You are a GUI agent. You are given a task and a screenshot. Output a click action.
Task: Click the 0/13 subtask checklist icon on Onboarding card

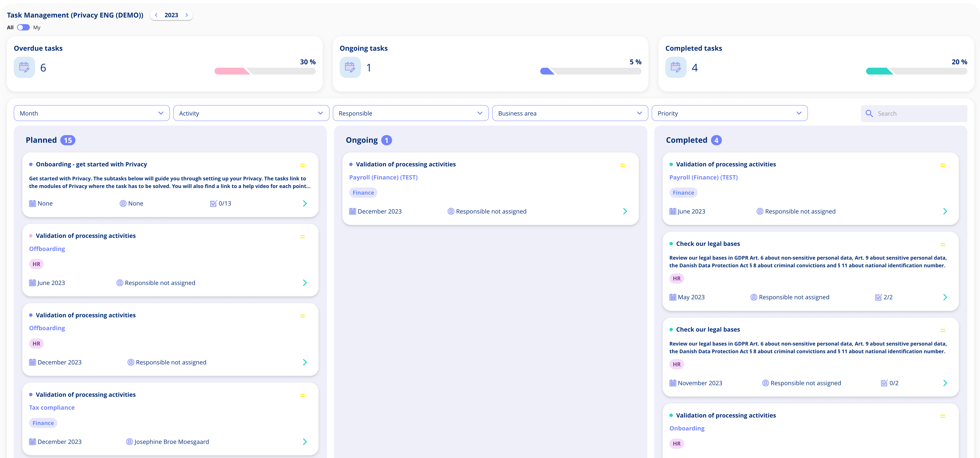pyautogui.click(x=214, y=203)
